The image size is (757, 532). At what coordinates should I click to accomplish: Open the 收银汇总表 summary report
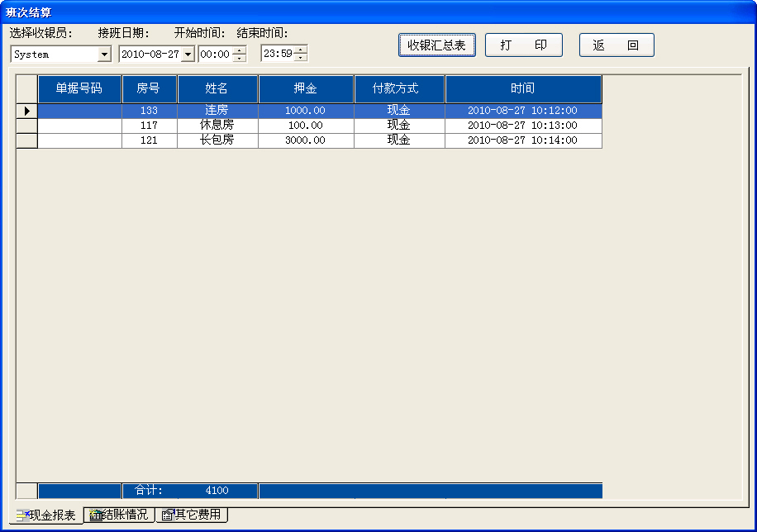point(437,45)
